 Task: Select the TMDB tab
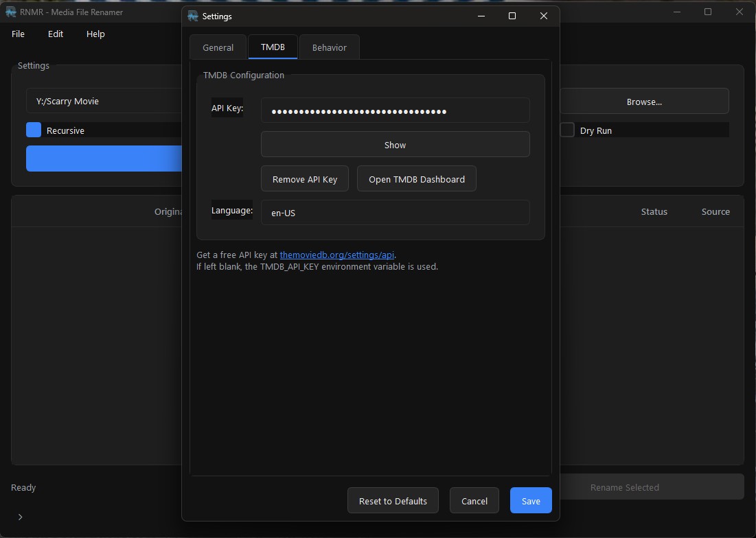pyautogui.click(x=273, y=47)
